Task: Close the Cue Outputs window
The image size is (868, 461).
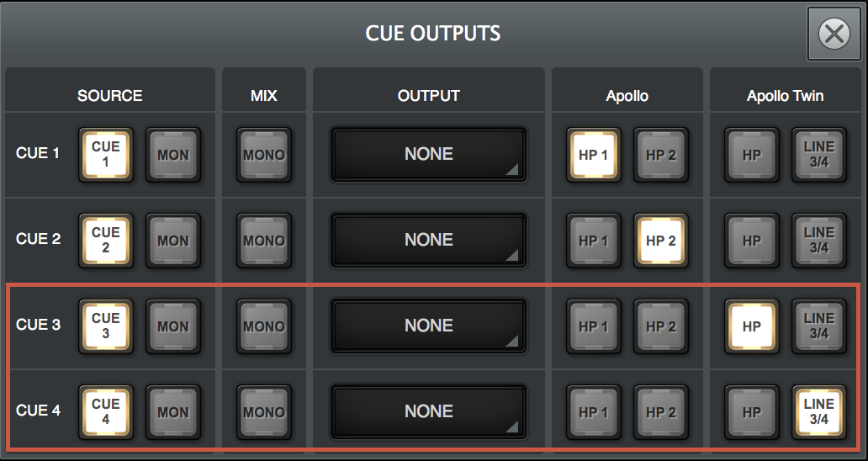Action: tap(834, 34)
